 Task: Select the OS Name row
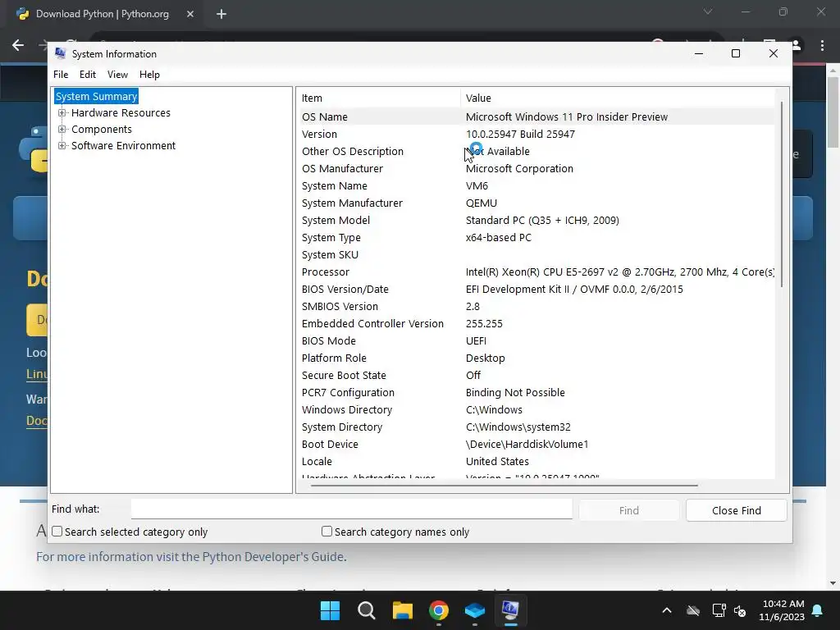pos(536,116)
